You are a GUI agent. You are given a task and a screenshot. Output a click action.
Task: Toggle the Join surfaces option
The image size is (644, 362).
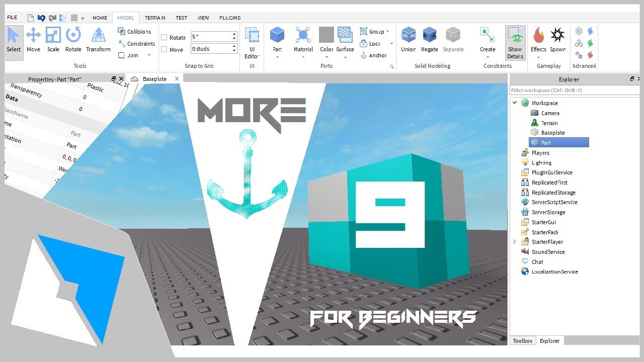(x=128, y=55)
